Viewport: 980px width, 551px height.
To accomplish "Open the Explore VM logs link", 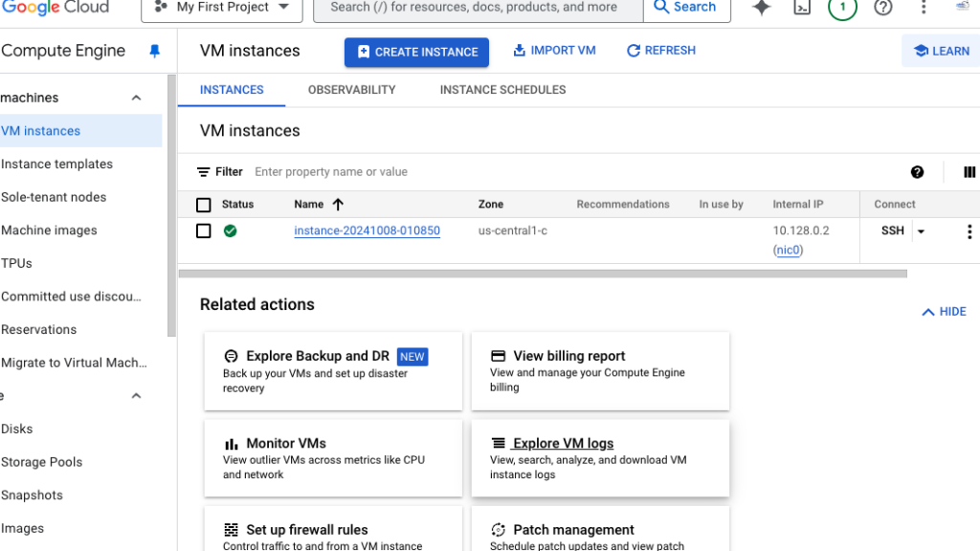I will (563, 444).
